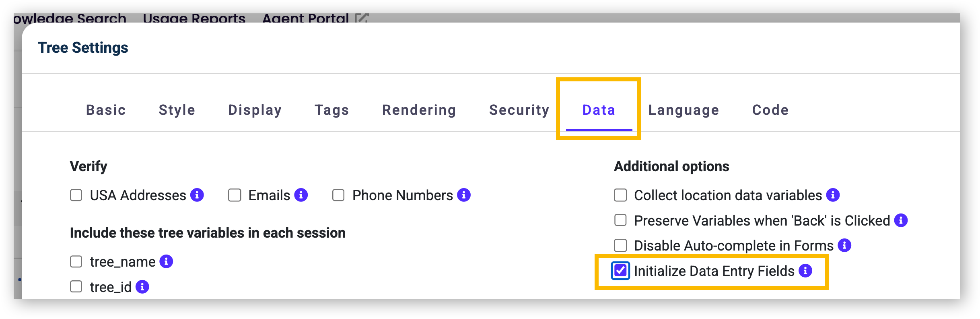Switch to the Security tab
This screenshot has width=980, height=319.
519,110
